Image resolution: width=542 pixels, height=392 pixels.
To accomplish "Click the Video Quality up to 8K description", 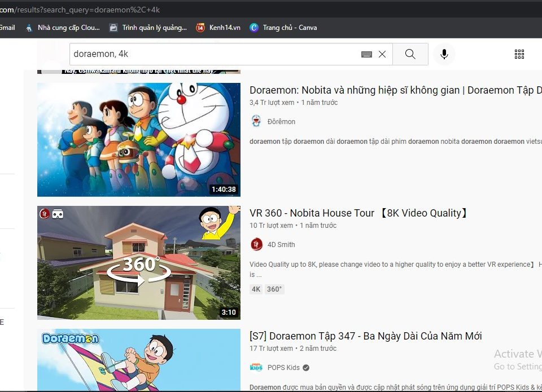I will (x=395, y=270).
